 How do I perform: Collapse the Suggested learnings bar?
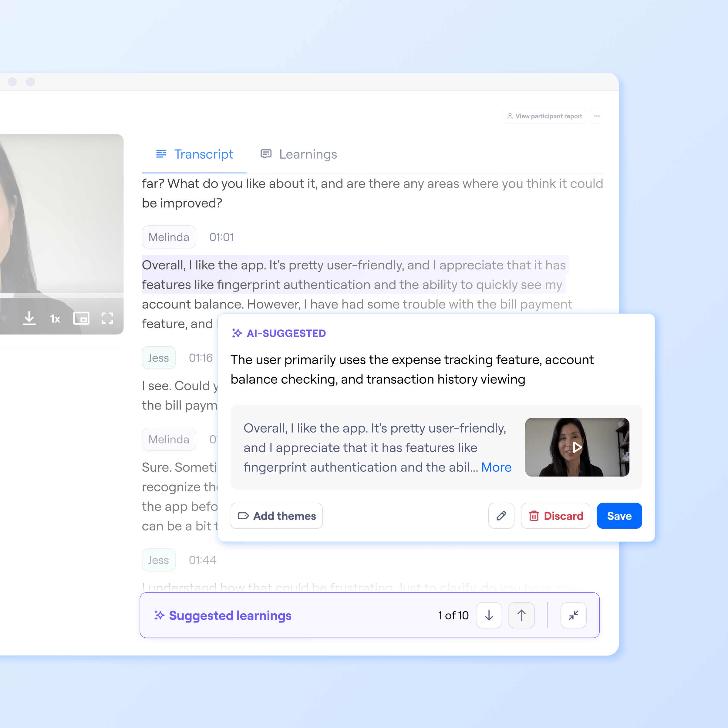(x=574, y=615)
